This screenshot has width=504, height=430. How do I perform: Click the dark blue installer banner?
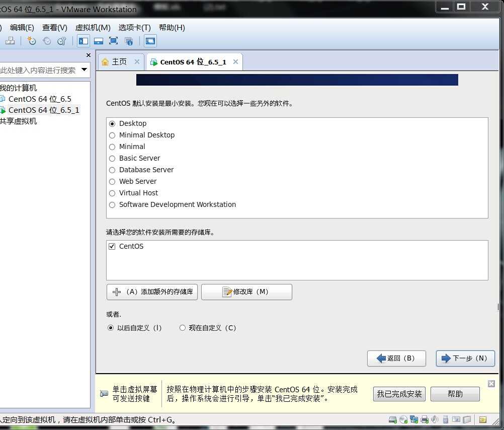(297, 80)
